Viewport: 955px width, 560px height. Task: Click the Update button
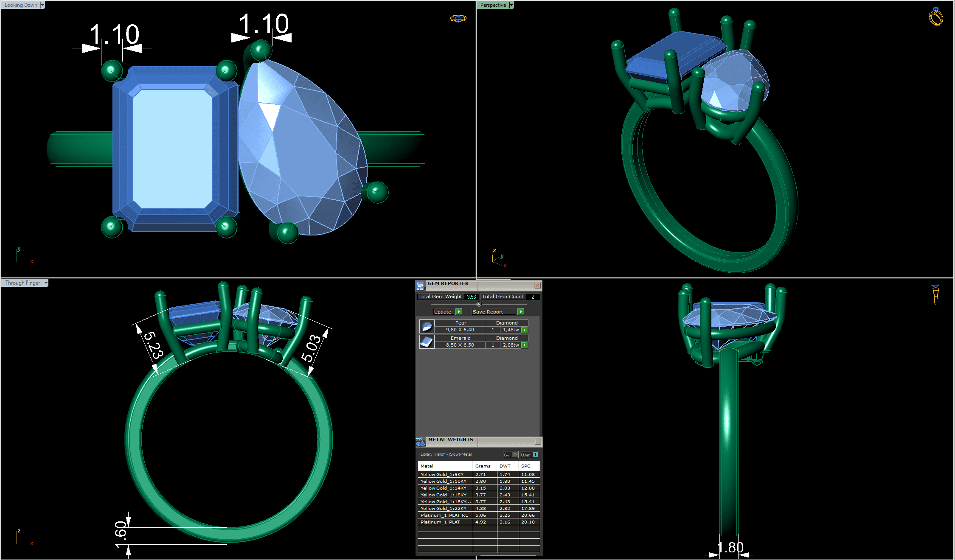click(443, 312)
